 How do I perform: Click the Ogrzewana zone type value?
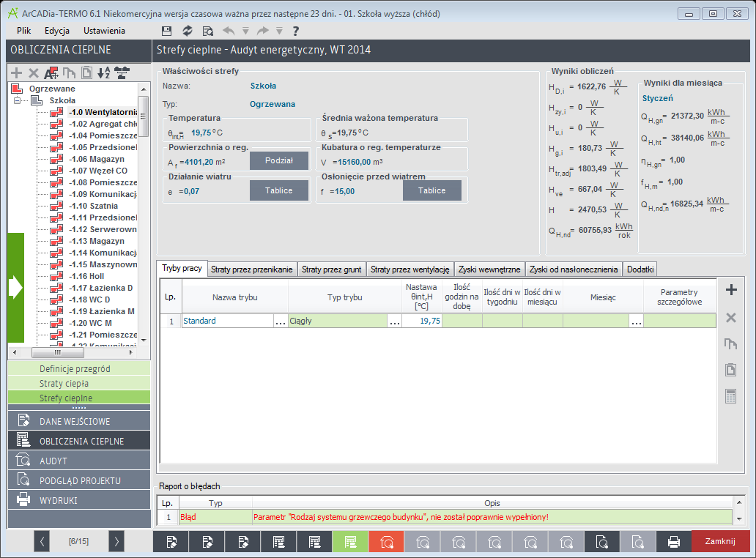pyautogui.click(x=273, y=104)
